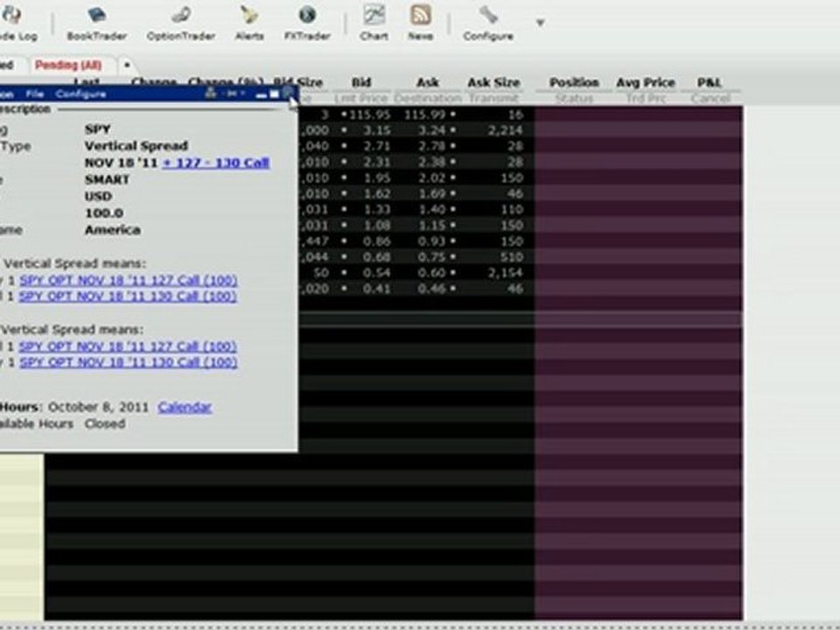Image resolution: width=840 pixels, height=630 pixels.
Task: Open second SPY NOV 18 '11 127 Call link
Action: coord(128,346)
